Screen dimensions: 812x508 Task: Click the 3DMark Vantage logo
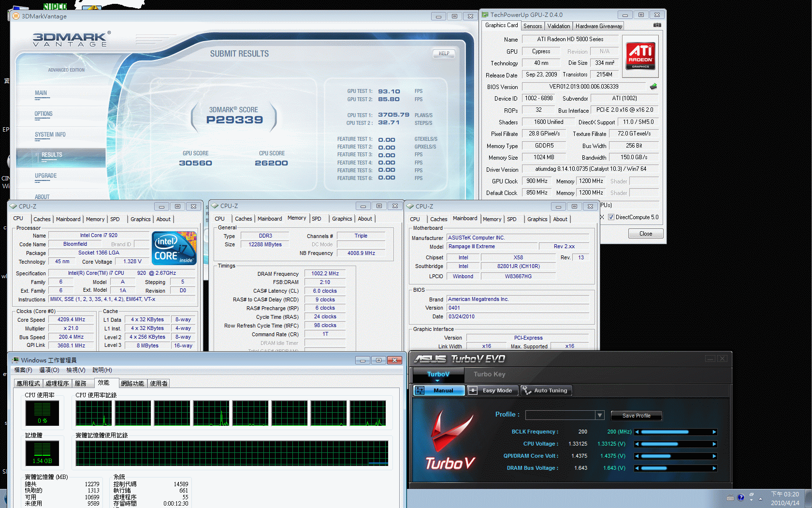click(x=72, y=39)
